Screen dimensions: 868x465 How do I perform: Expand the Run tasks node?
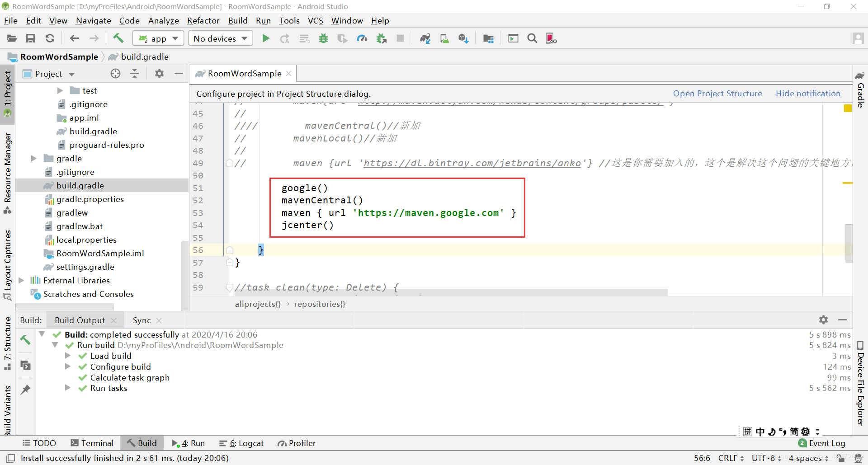point(68,388)
